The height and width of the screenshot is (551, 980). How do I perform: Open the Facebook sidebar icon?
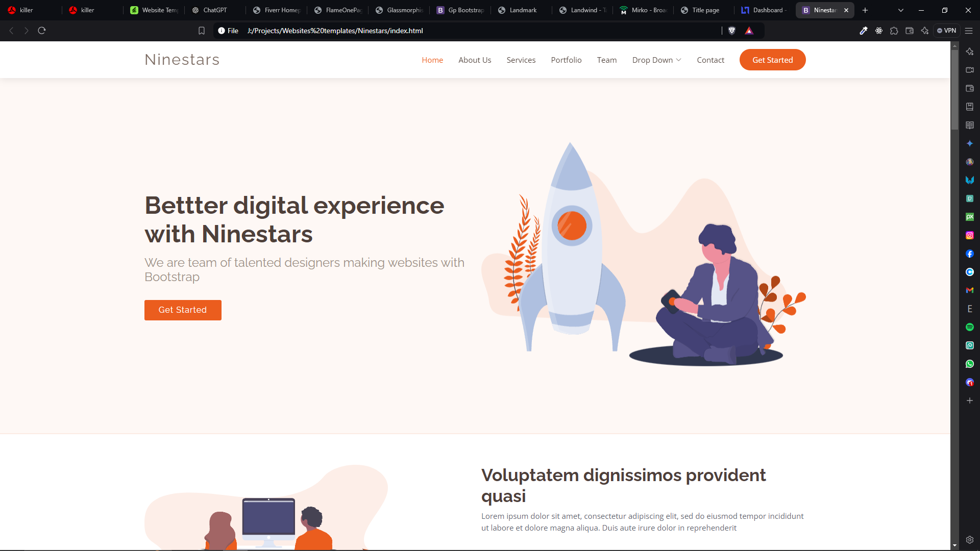[970, 254]
